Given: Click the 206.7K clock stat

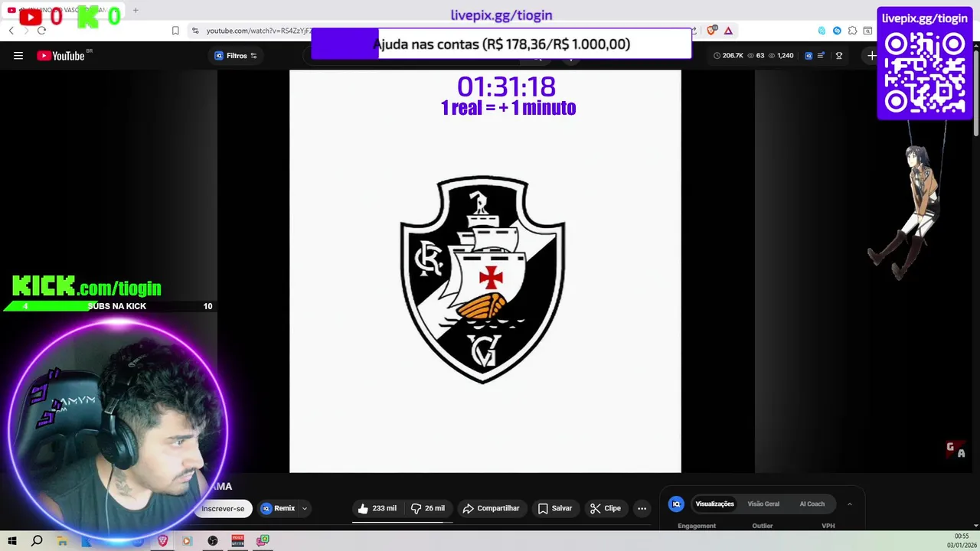Looking at the screenshot, I should coord(728,56).
